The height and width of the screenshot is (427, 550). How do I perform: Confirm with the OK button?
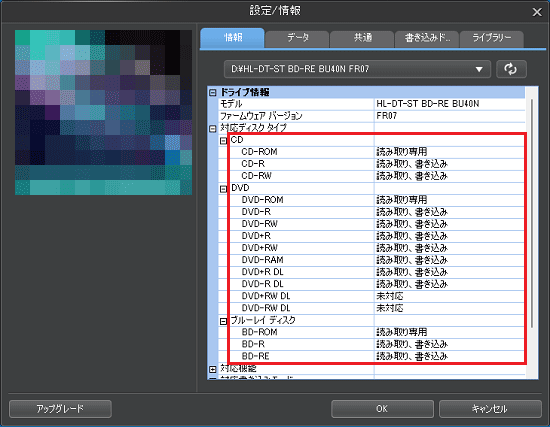pyautogui.click(x=382, y=409)
